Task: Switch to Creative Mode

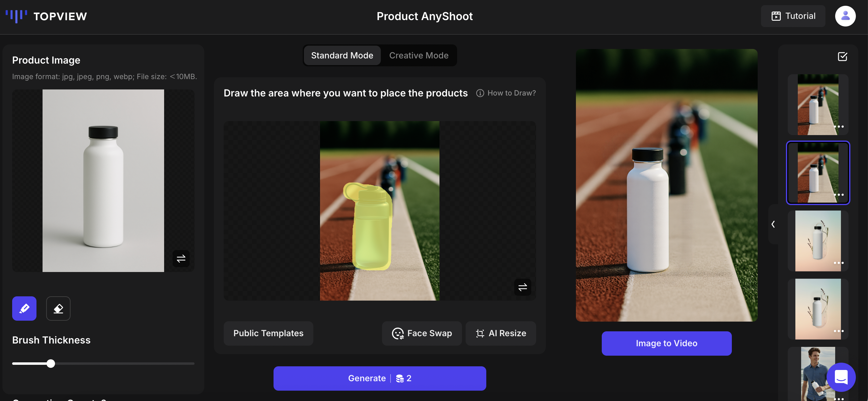Action: [418, 55]
